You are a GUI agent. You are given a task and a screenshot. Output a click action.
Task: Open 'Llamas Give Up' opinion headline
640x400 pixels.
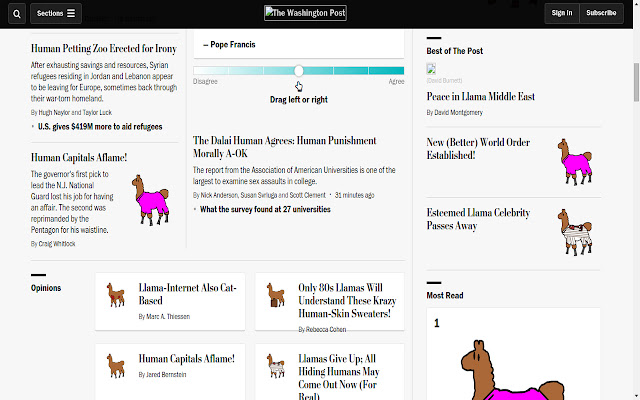339,376
